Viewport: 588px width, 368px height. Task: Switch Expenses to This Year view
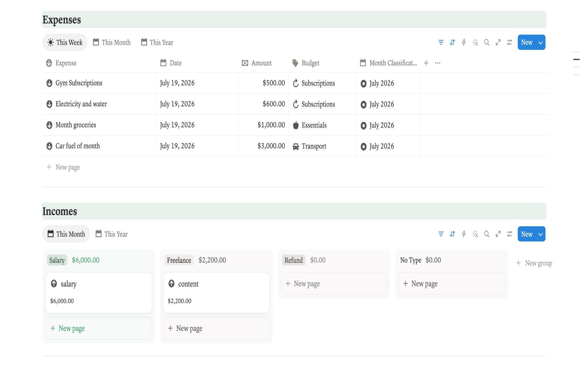pos(157,43)
